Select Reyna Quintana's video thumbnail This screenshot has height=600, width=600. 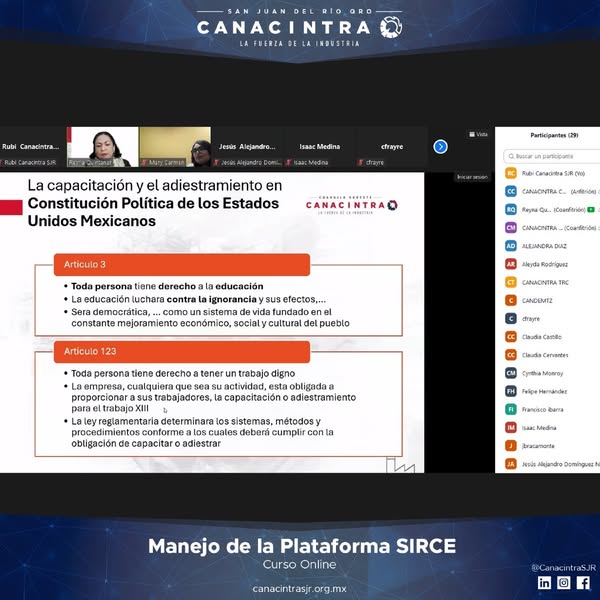point(103,146)
